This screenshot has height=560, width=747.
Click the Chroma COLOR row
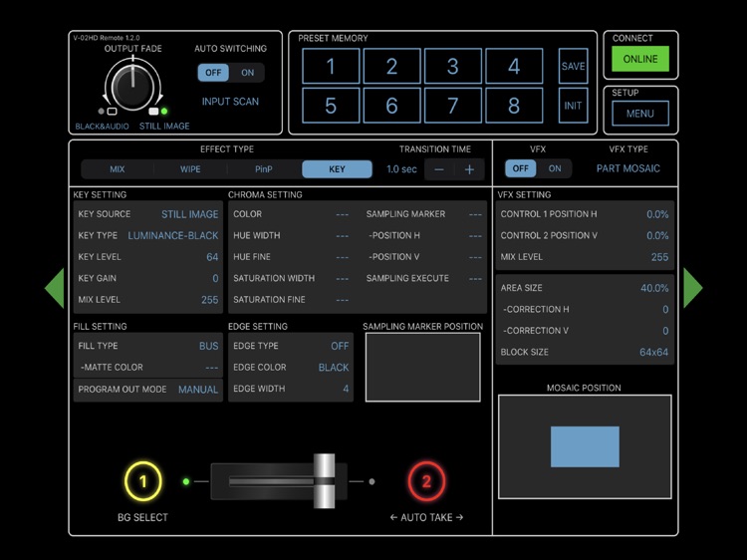point(291,214)
